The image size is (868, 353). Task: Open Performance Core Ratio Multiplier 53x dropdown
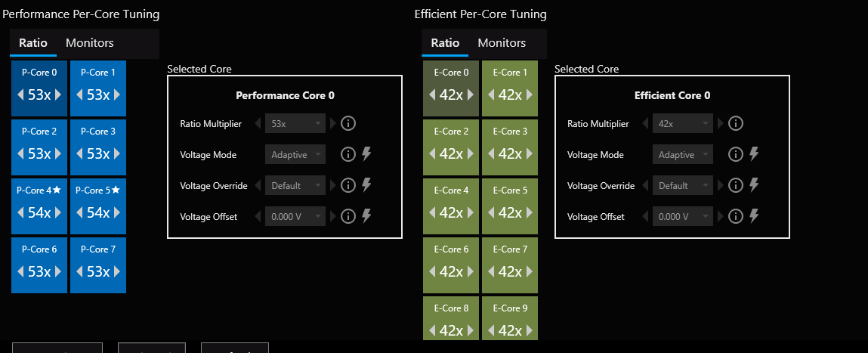(x=295, y=123)
